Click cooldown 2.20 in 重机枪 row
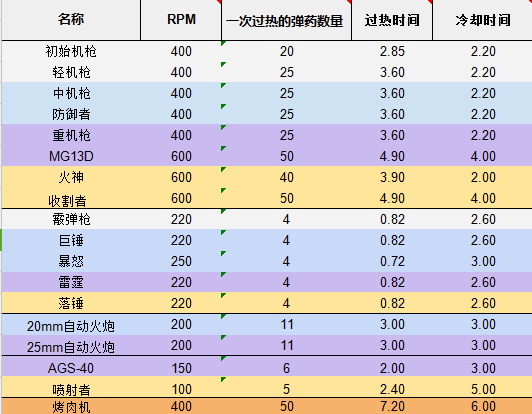 [x=482, y=135]
